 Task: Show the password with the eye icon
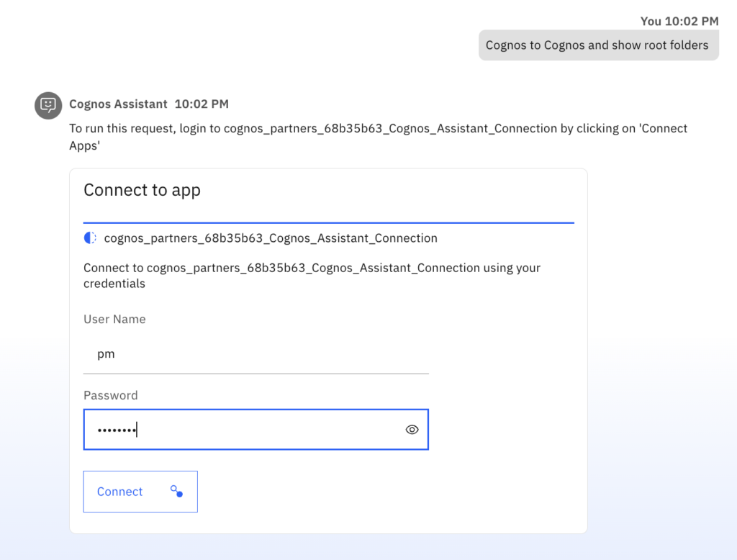pos(412,430)
